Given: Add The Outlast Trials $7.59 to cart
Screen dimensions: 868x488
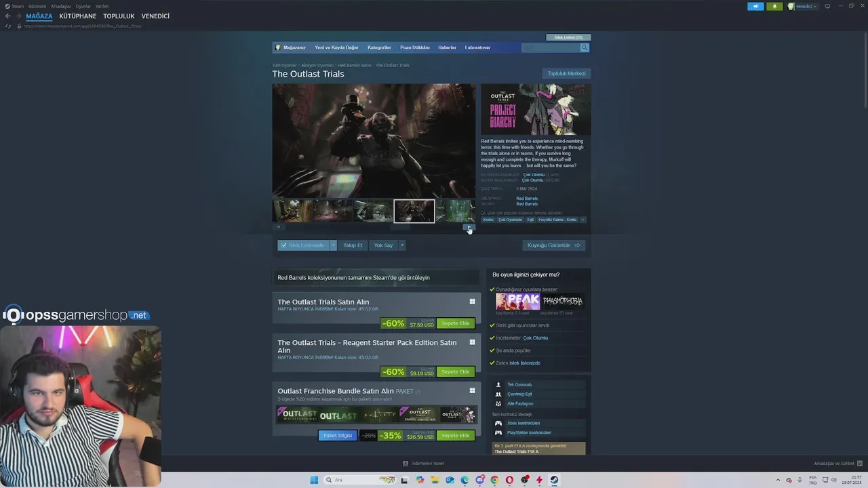Looking at the screenshot, I should coord(456,323).
